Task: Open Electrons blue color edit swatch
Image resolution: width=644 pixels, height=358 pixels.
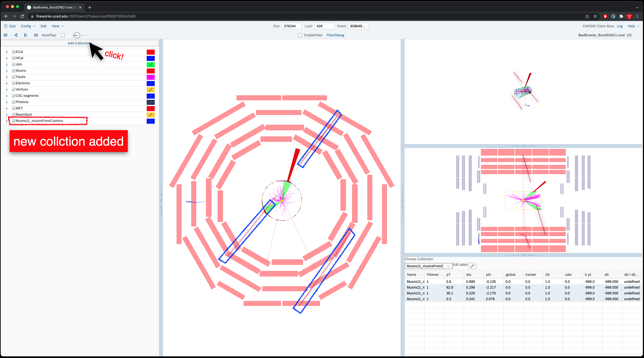Action: [150, 83]
